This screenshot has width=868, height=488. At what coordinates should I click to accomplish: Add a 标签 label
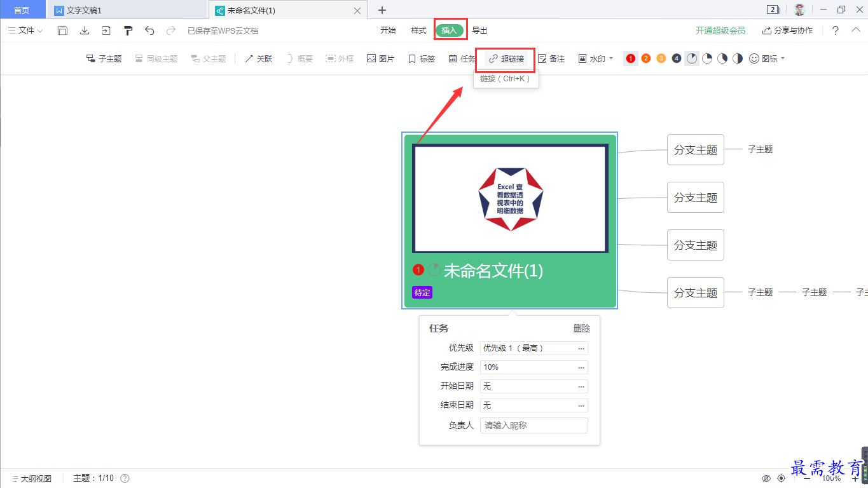pos(422,58)
